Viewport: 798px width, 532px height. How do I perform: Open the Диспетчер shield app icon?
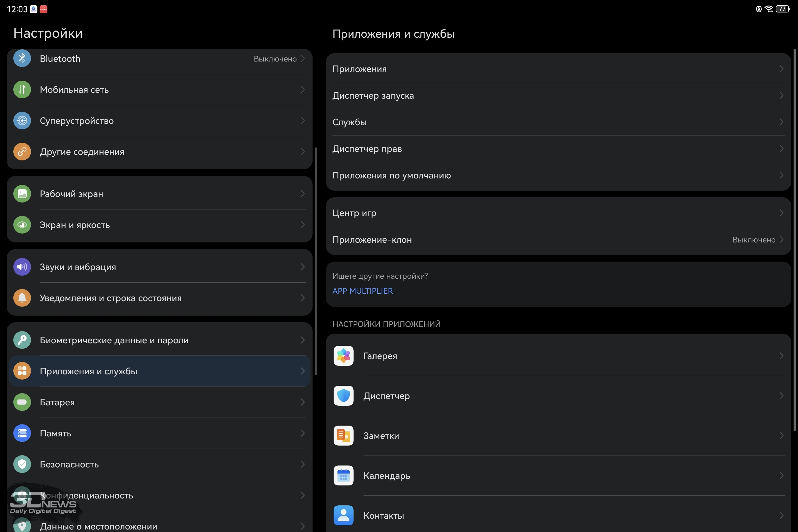pyautogui.click(x=343, y=396)
